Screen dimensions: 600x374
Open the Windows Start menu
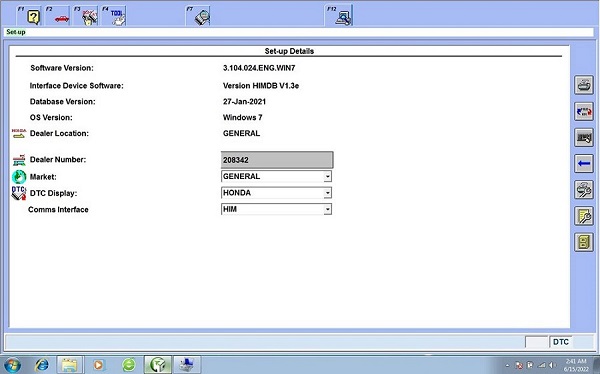(12, 365)
